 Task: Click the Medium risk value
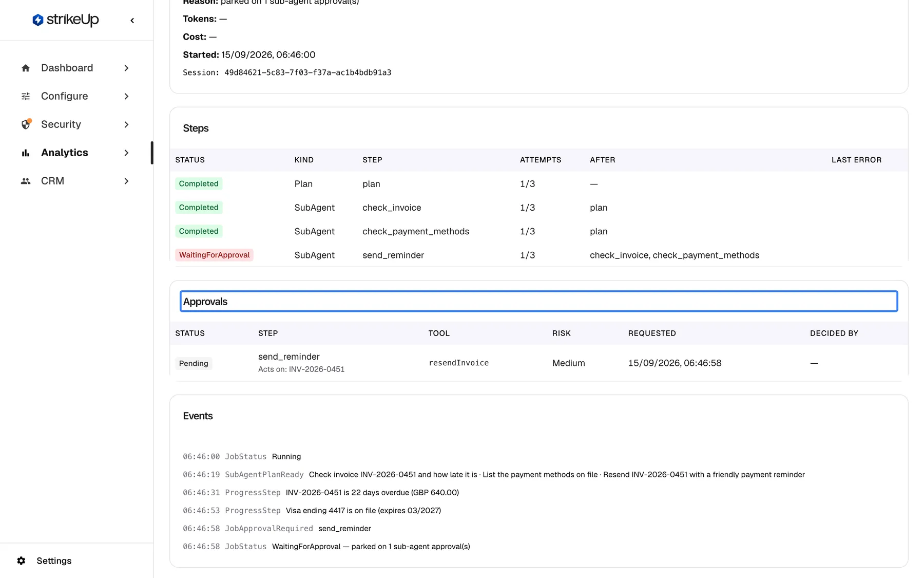[x=568, y=363]
